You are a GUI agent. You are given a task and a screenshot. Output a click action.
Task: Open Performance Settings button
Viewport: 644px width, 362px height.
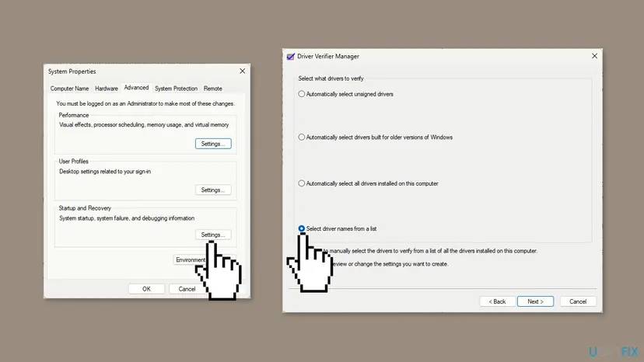(x=213, y=144)
